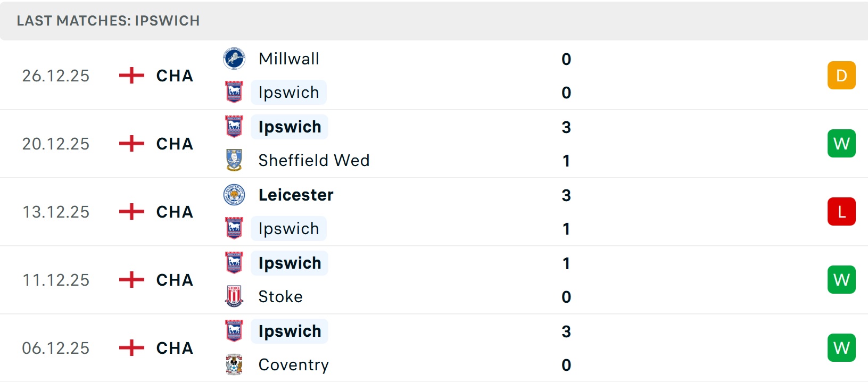Click the England flag on 06.12.25 row

click(x=131, y=348)
